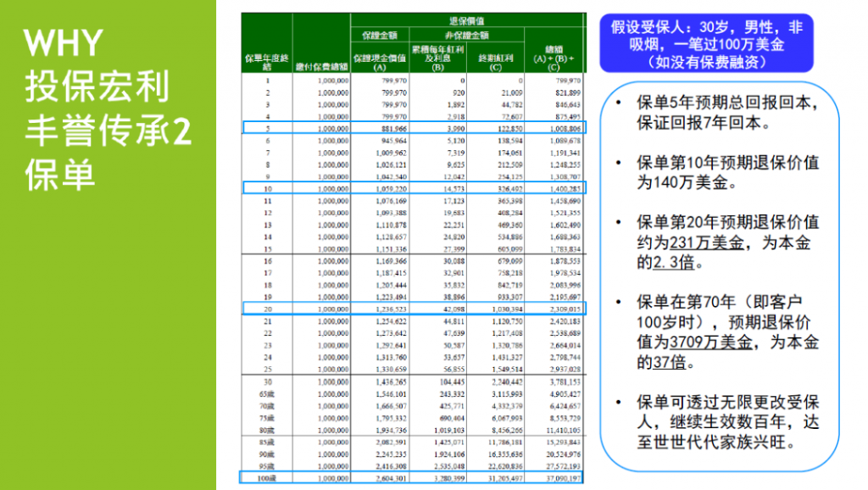Image resolution: width=868 pixels, height=490 pixels.
Task: Click the underlined text '231万美金'
Action: point(707,242)
